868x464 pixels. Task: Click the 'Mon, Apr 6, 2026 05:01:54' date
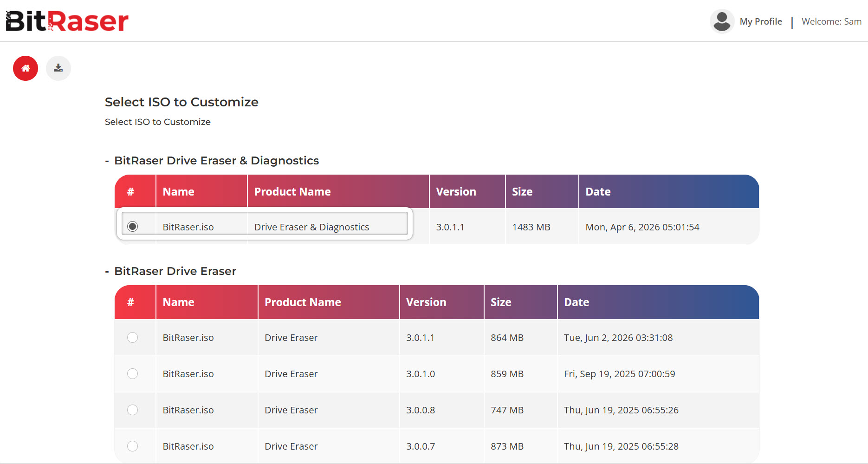(x=642, y=227)
